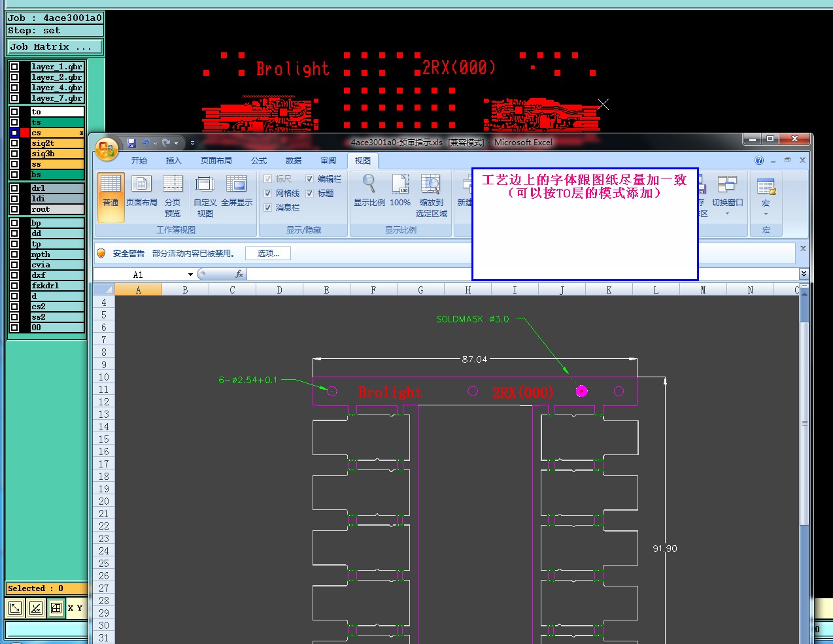Select the layer_7.gbr layer name
Viewport: 833px width, 644px height.
[58, 98]
